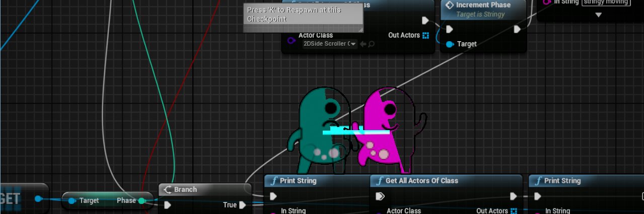644x214 pixels.
Task: Select the 'Press K to Respawn' comment box
Action: (303, 18)
